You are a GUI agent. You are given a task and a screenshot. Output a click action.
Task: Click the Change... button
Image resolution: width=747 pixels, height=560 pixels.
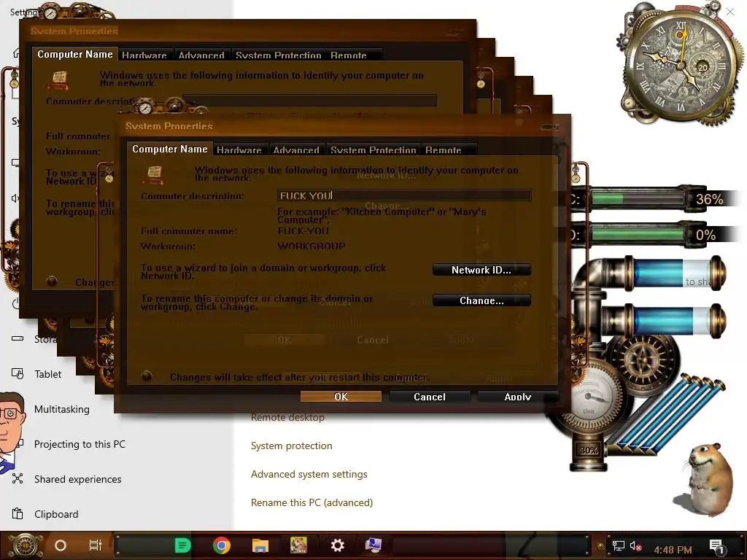pos(481,300)
